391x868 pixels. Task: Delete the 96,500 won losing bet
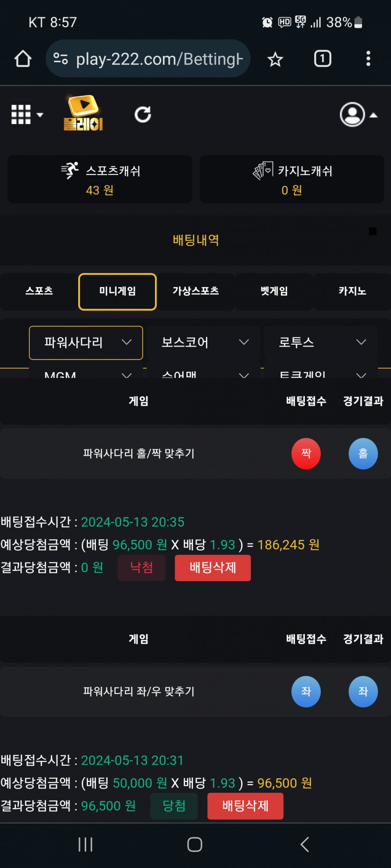[213, 568]
